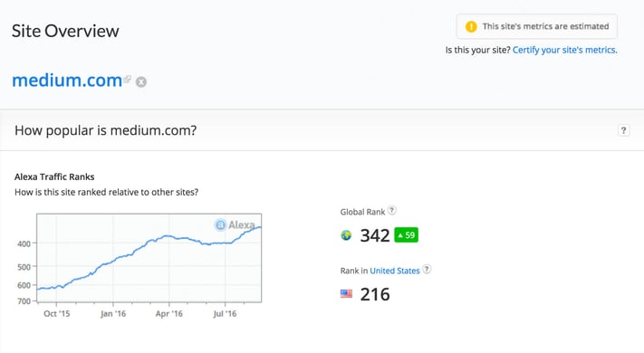The image size is (644, 353).
Task: Click the green rank change badge 59
Action: click(x=406, y=235)
